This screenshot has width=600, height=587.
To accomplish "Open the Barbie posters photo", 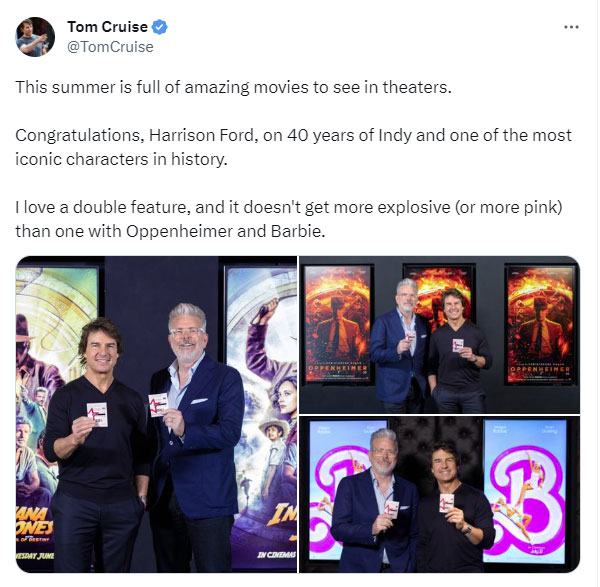I will pyautogui.click(x=439, y=494).
